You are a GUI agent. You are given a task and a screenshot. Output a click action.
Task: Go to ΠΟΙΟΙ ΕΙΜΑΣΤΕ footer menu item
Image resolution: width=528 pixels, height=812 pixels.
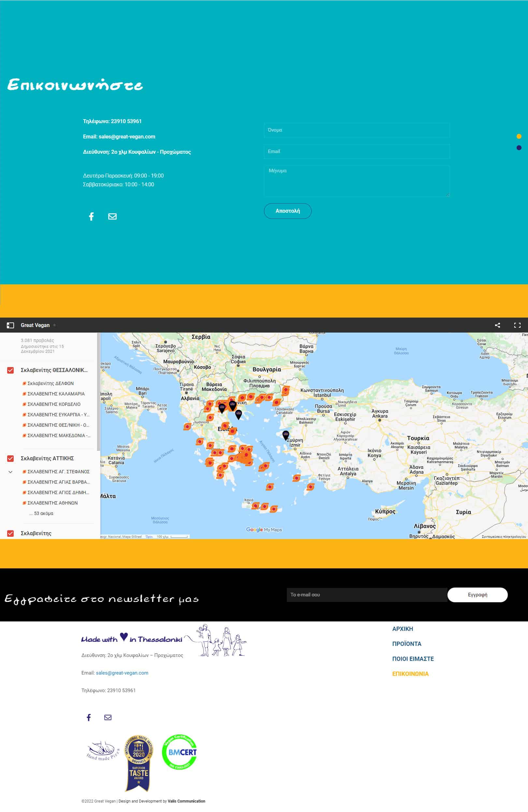point(413,659)
